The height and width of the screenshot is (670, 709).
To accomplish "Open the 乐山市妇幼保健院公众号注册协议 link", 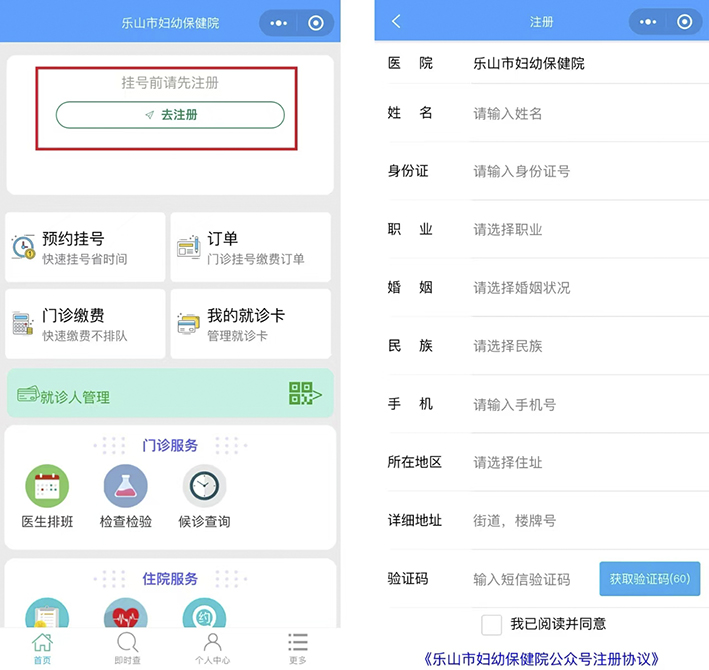I will (541, 659).
